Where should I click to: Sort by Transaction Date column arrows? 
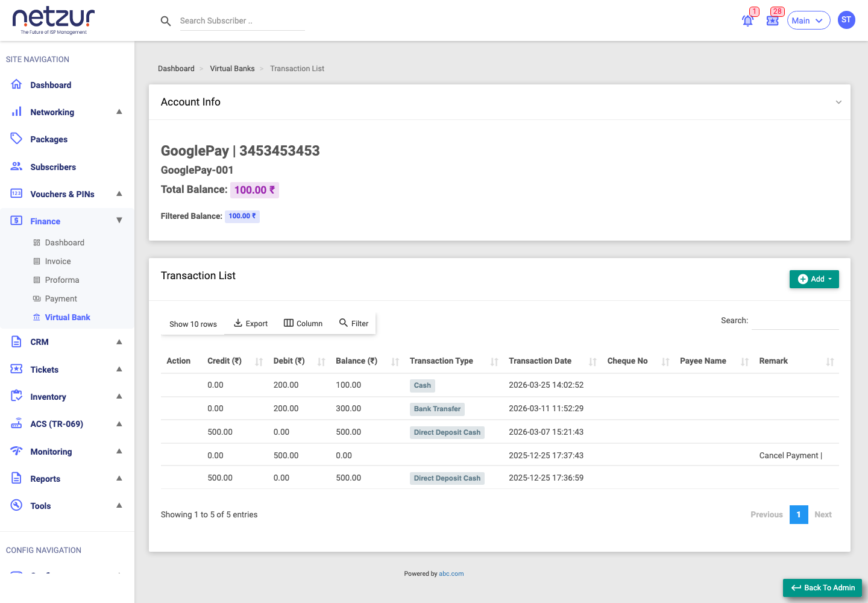coord(593,362)
